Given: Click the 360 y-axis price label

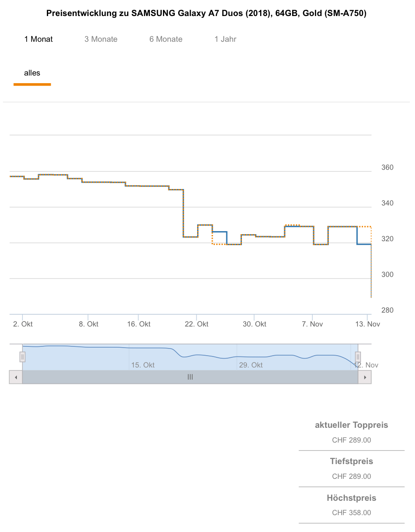Looking at the screenshot, I should (387, 167).
